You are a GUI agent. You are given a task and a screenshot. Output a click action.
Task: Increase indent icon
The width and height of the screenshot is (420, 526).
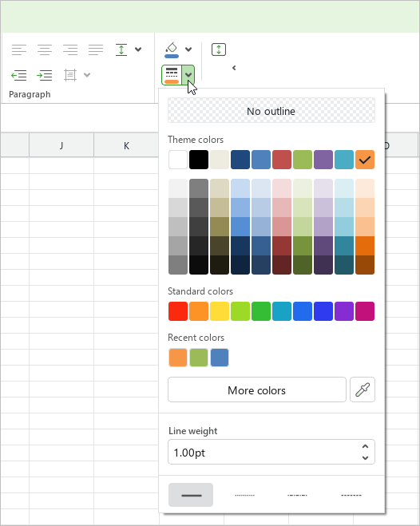click(45, 75)
